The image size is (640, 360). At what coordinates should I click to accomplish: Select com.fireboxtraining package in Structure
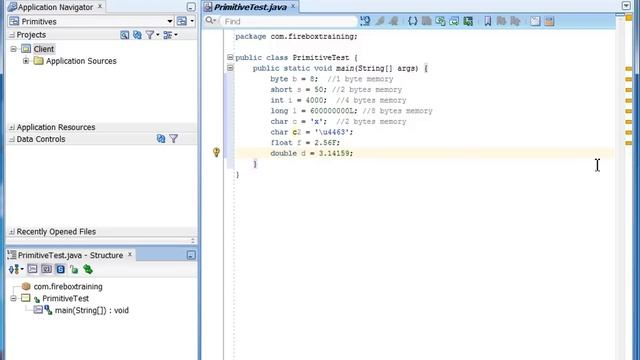point(68,287)
